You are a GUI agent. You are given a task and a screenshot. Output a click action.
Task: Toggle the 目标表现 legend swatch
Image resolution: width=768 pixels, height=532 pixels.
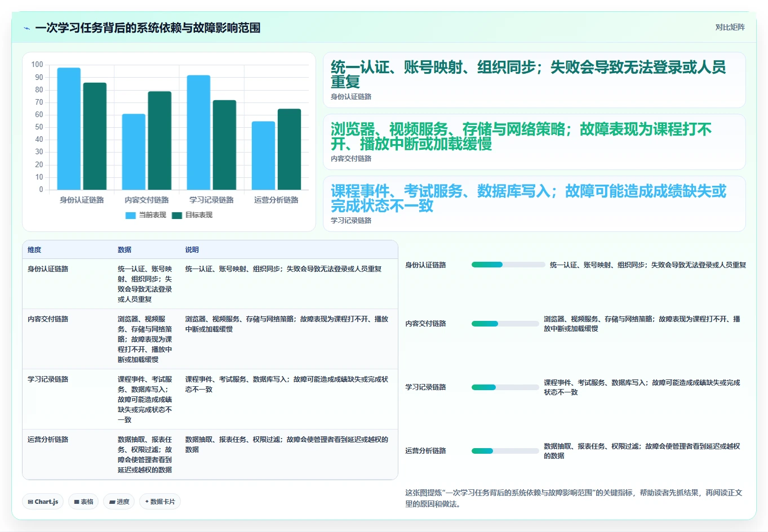(177, 215)
